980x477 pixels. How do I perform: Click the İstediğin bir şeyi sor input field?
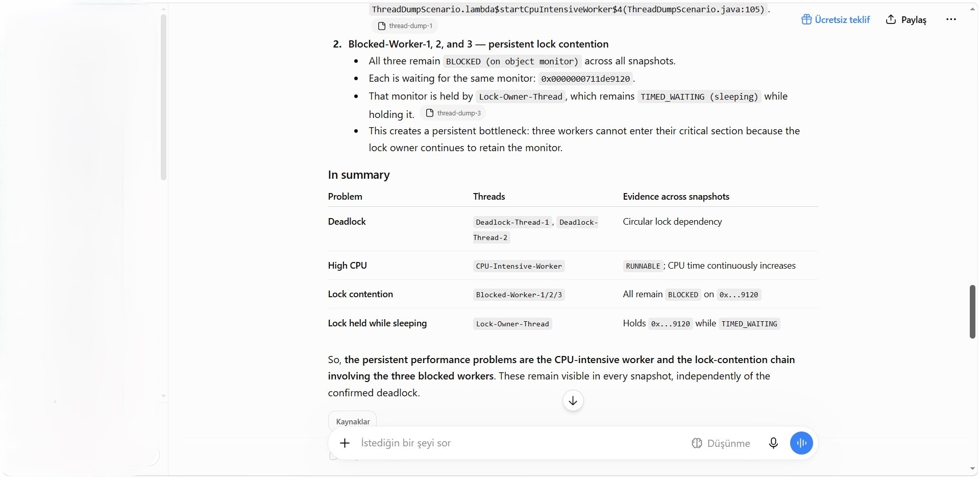521,443
